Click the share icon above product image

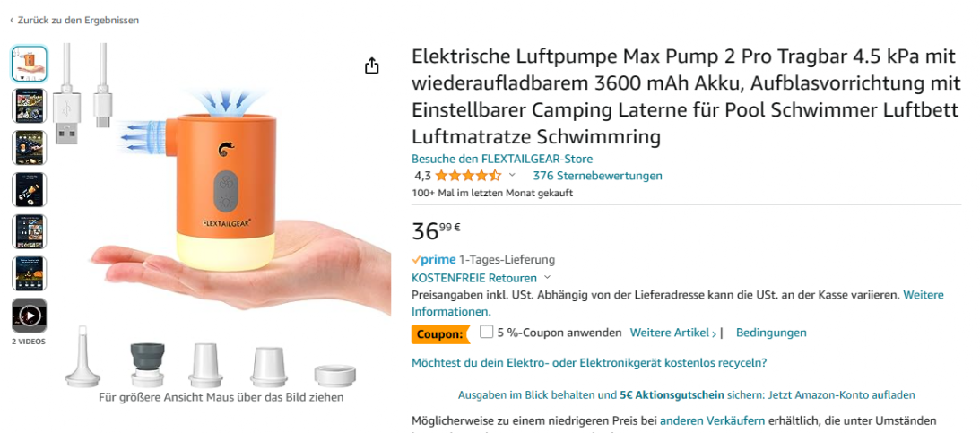click(372, 65)
